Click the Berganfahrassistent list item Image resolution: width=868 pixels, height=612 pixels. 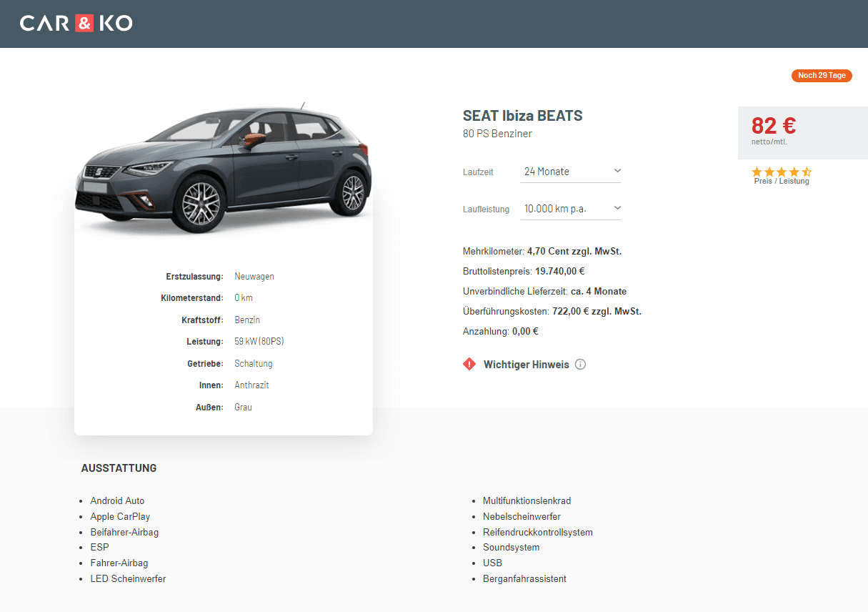click(524, 579)
